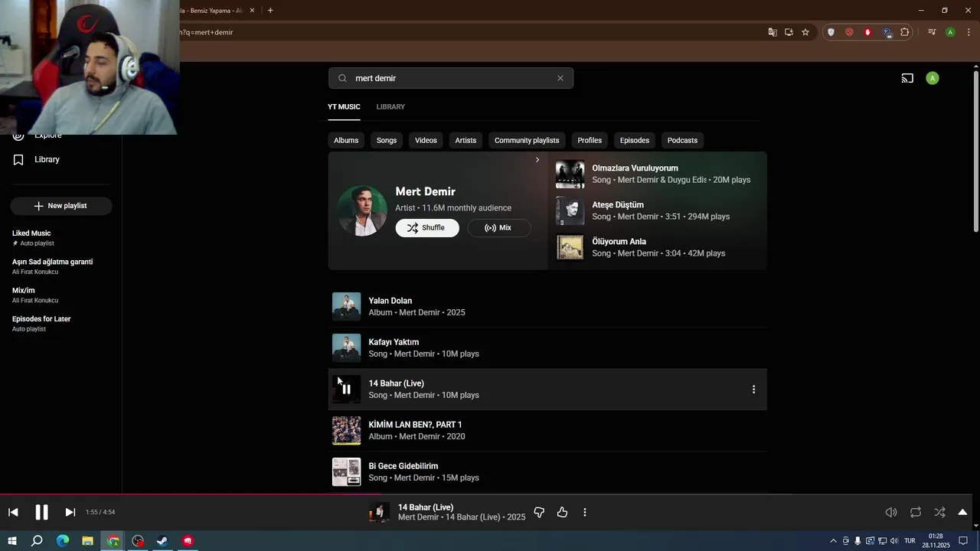The height and width of the screenshot is (551, 980).
Task: Open the Chrome profile avatar
Action: pos(950,32)
